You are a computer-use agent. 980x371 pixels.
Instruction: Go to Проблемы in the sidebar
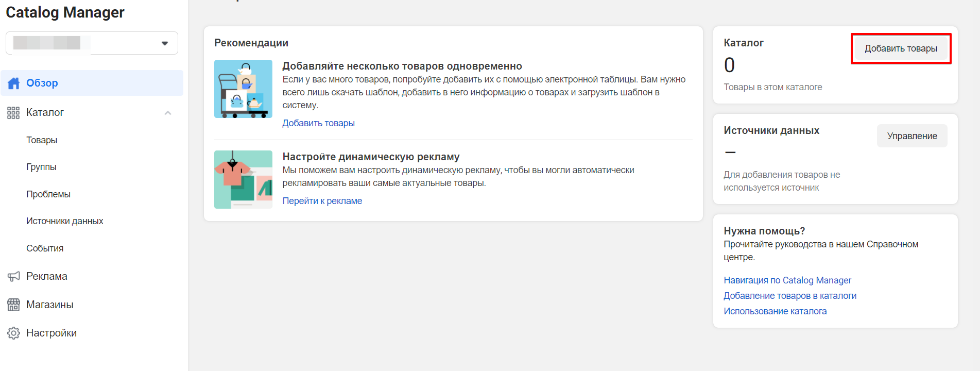pyautogui.click(x=48, y=194)
